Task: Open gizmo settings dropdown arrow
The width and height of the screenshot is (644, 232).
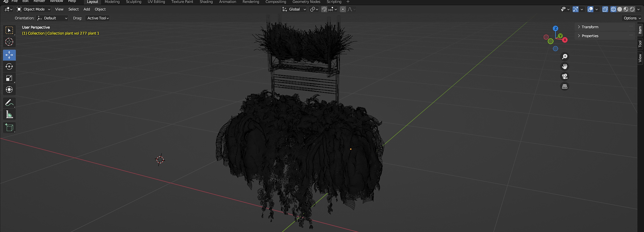Action: click(x=582, y=9)
